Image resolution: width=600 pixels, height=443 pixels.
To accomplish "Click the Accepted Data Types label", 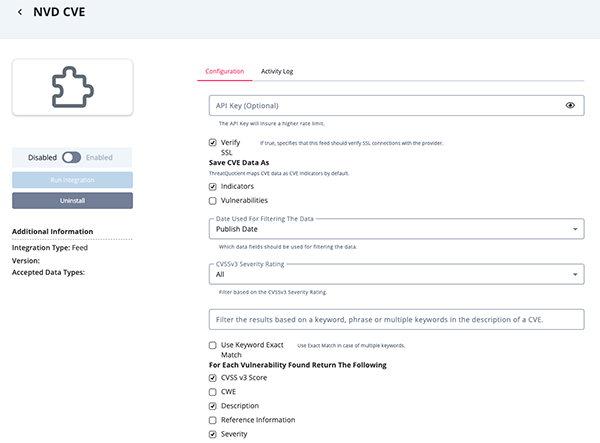I will point(48,272).
